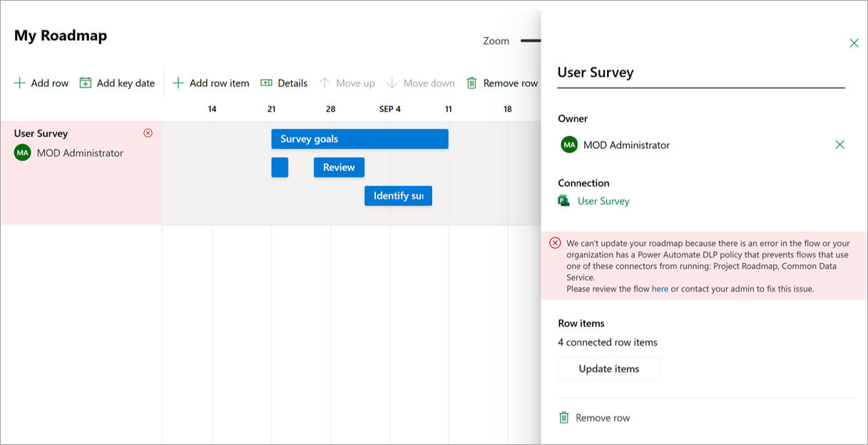Follow the 'here' link to review the flow

660,289
